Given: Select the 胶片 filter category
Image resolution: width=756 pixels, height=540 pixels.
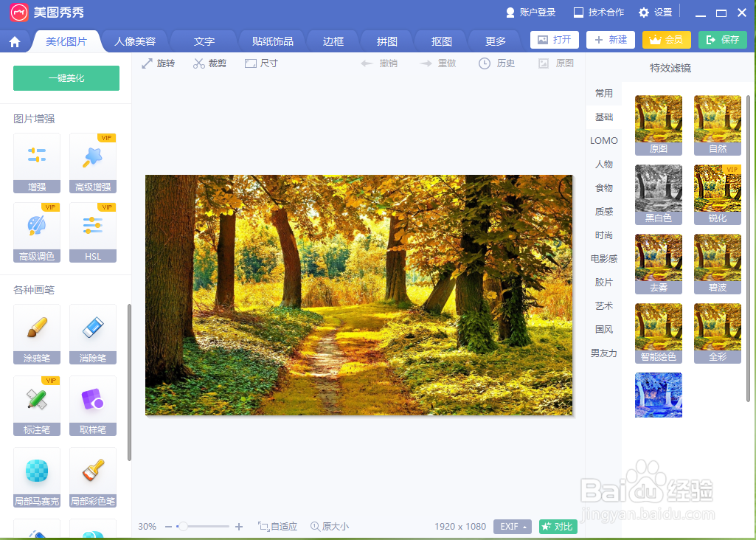Looking at the screenshot, I should tap(603, 283).
